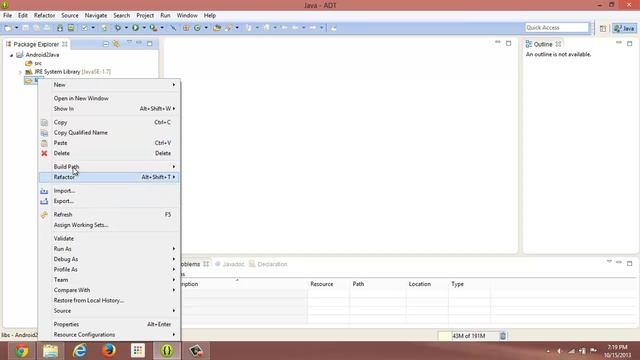
Task: Click the Run External Tools icon
Action: [153, 28]
